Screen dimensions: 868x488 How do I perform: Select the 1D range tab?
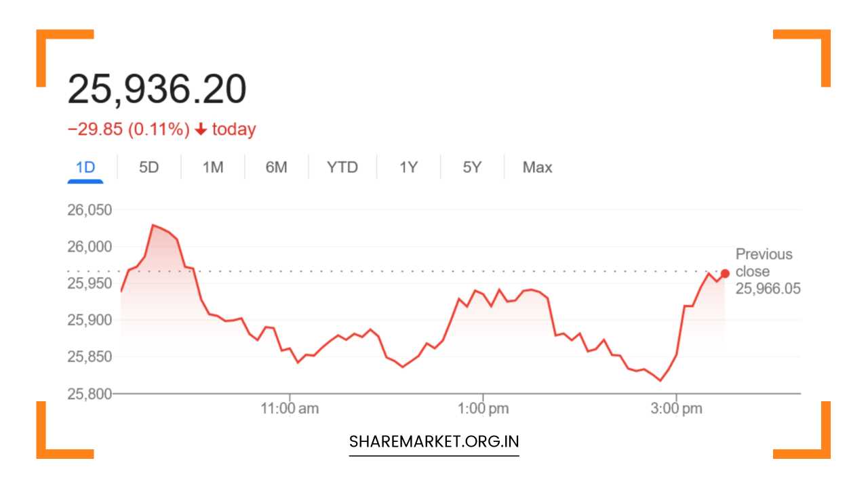[x=85, y=167]
